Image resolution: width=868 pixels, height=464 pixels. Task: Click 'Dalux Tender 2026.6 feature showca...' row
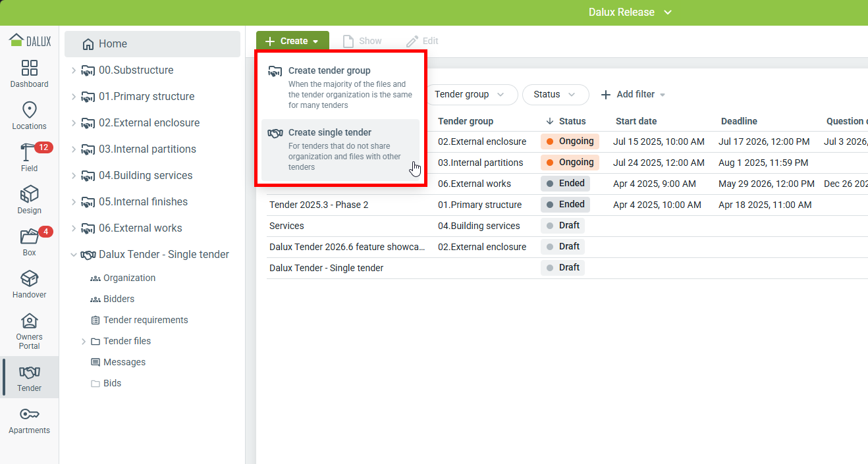pos(567,247)
